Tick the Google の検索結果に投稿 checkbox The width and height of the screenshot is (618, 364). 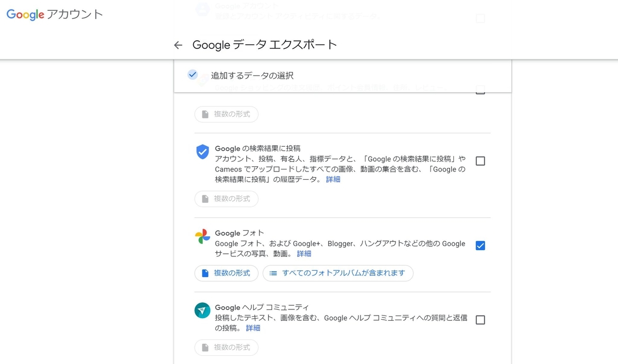[x=480, y=161]
